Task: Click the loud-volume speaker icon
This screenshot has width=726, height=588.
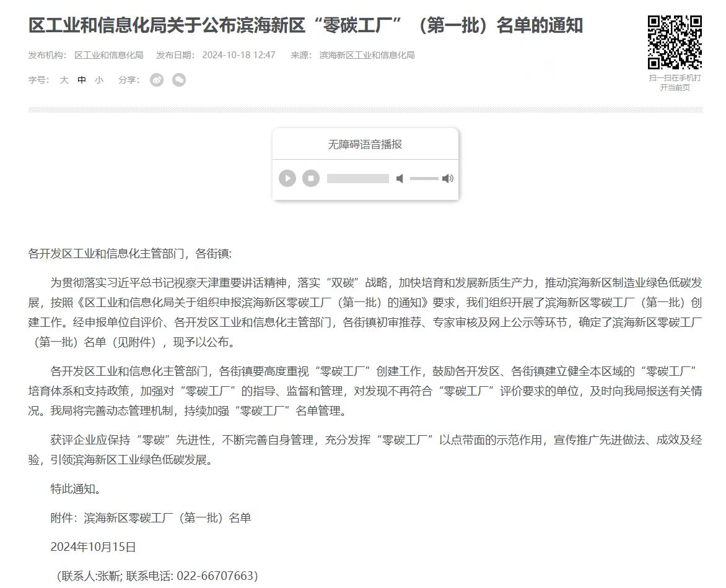Action: [448, 178]
